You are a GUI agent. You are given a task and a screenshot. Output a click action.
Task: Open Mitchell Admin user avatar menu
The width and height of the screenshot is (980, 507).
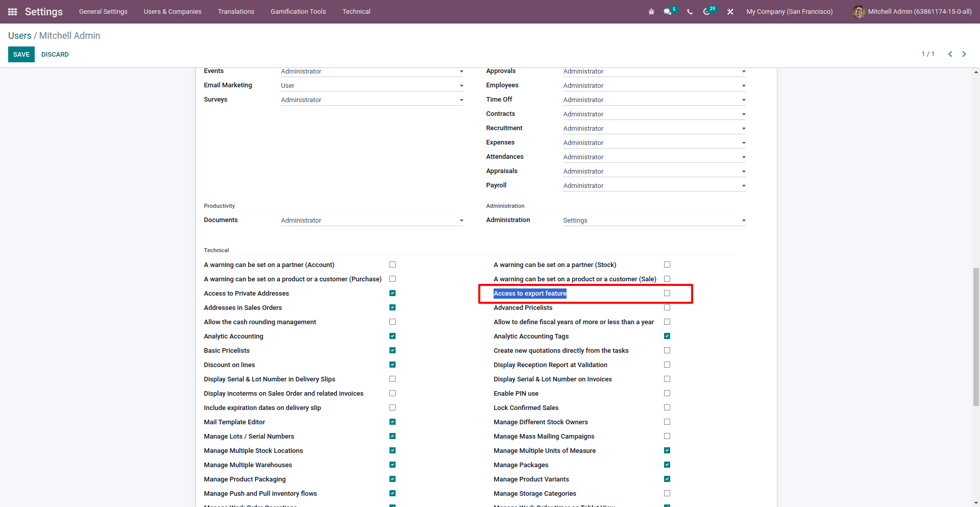click(x=859, y=12)
